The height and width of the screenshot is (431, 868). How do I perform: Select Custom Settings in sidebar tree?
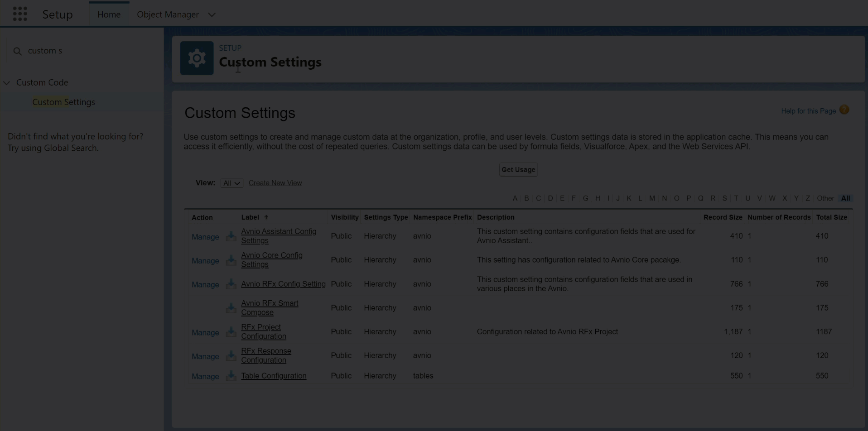(63, 102)
